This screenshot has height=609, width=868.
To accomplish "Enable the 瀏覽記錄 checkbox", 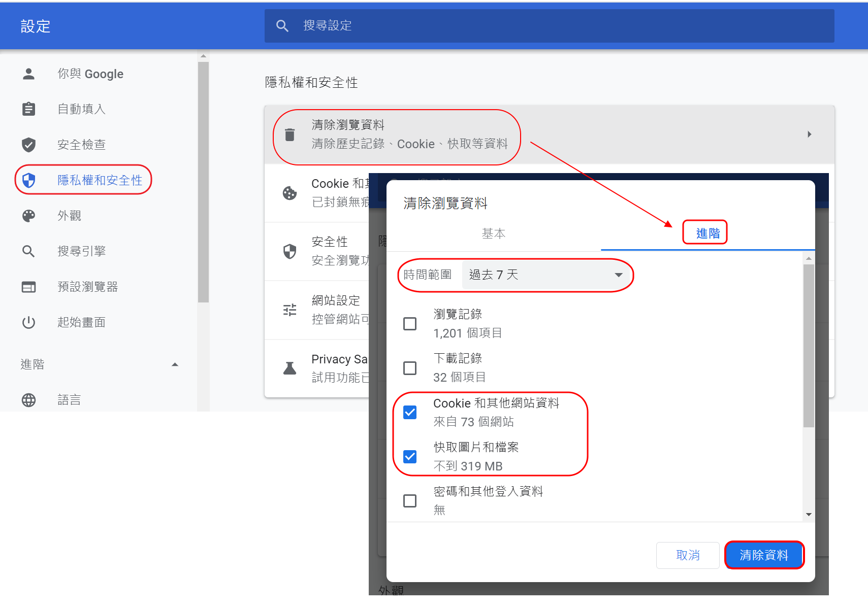I will (410, 323).
